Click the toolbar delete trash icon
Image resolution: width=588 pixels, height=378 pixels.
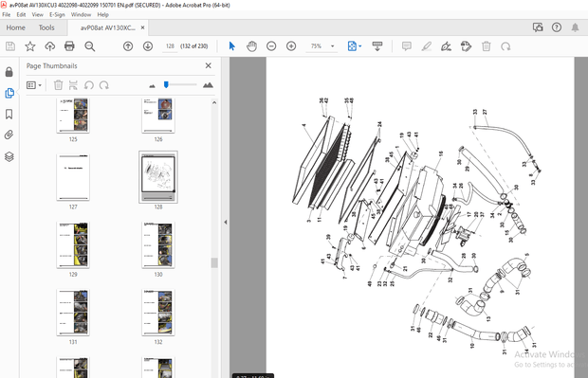coord(486,46)
